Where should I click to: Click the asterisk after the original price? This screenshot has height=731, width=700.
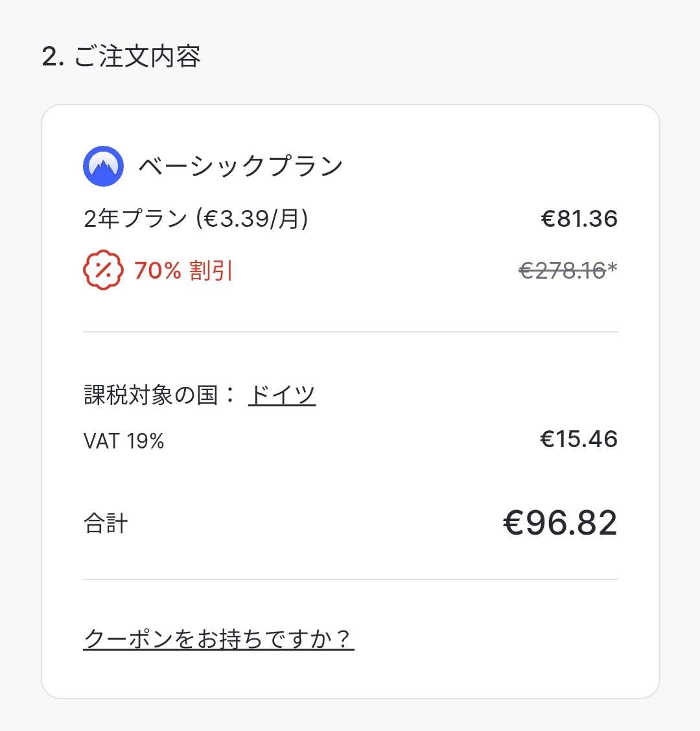pos(612,268)
